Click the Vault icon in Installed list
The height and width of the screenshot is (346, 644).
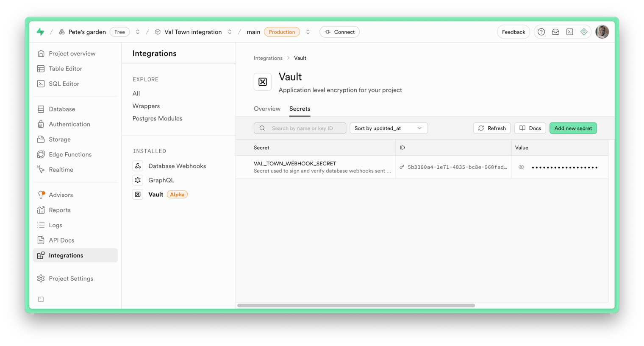pyautogui.click(x=138, y=195)
